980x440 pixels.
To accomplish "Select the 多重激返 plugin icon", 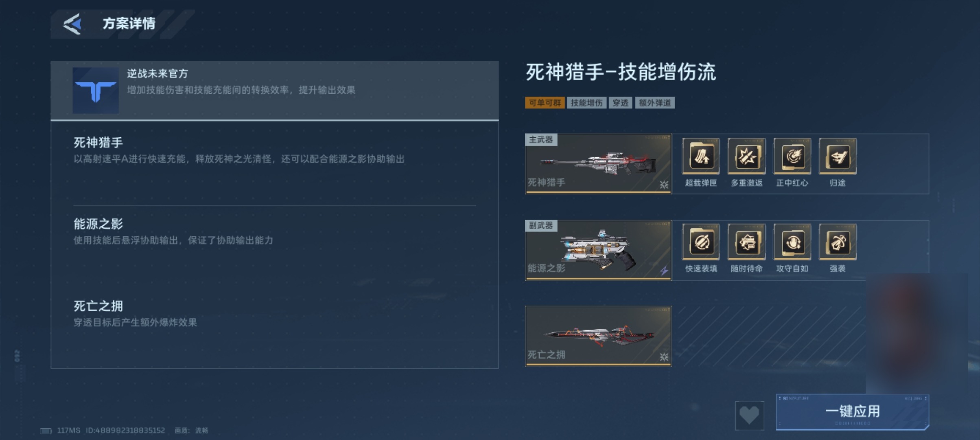I will point(746,156).
